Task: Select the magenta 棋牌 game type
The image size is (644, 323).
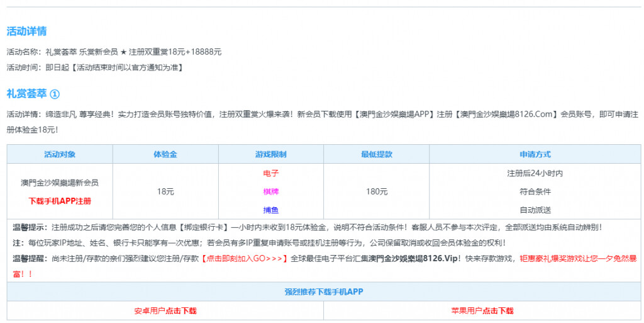Action: point(271,191)
